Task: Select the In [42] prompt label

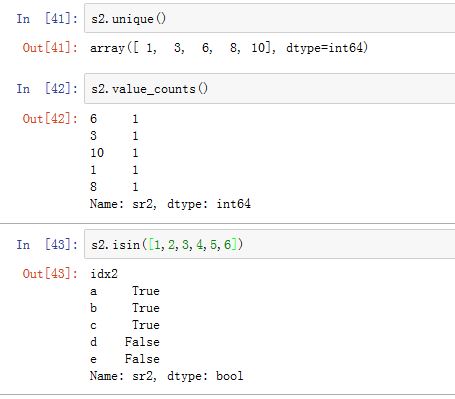Action: [x=47, y=89]
